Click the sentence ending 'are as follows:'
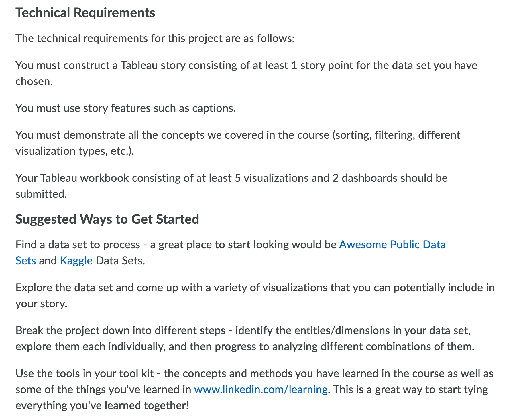 point(155,38)
